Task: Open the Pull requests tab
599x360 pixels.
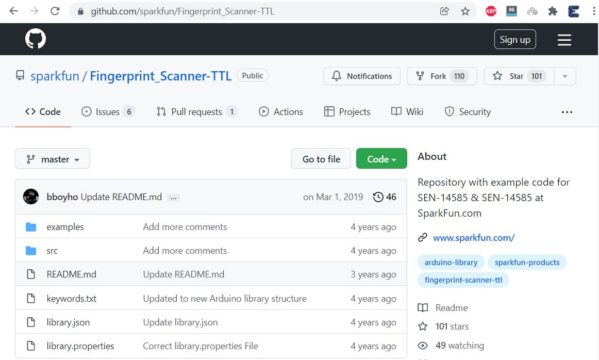Action: 196,112
